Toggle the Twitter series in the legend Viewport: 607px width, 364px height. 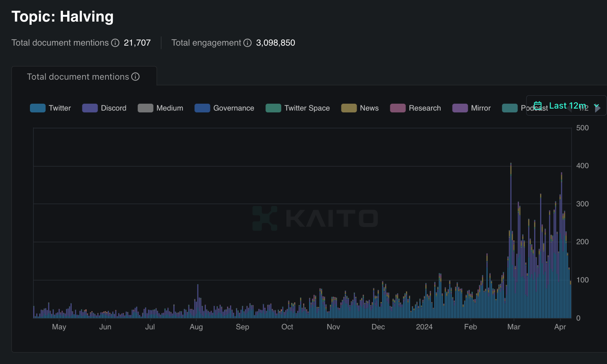point(50,108)
